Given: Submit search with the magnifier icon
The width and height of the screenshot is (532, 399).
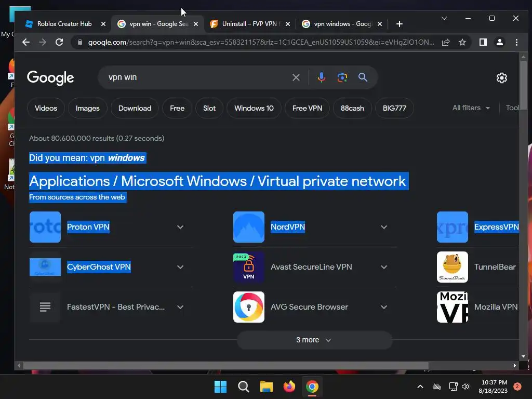Looking at the screenshot, I should pyautogui.click(x=363, y=78).
